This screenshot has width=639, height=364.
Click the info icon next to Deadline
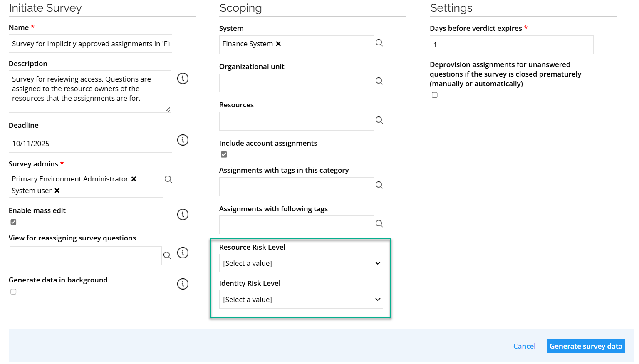(x=183, y=140)
